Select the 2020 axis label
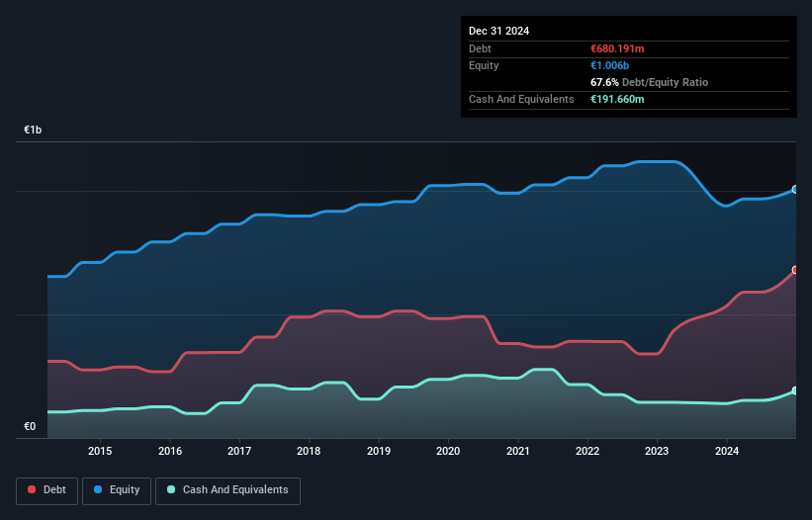Screen dimensions: 812x520 pos(448,451)
